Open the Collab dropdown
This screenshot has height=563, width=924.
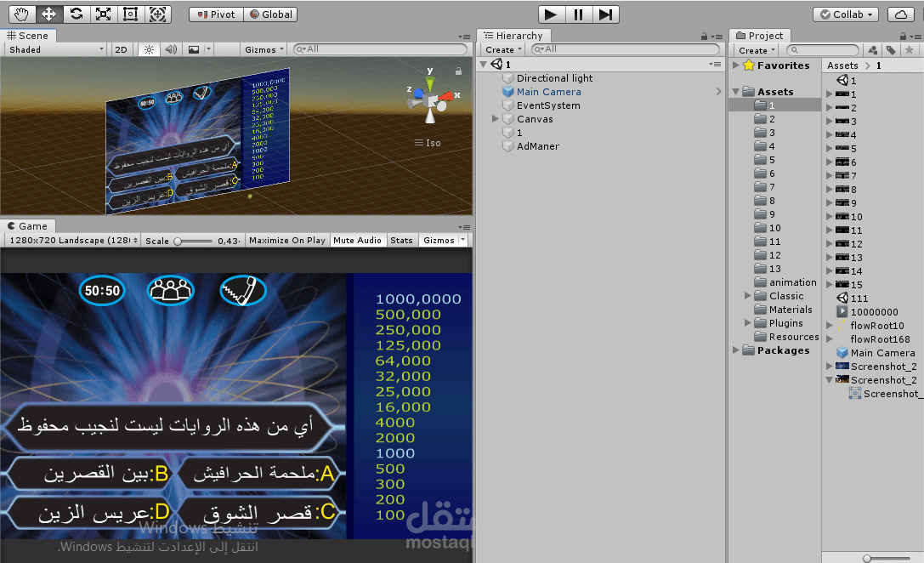tap(846, 14)
